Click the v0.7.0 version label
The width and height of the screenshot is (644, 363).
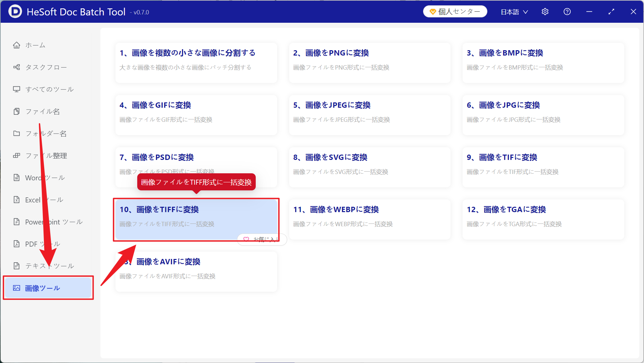(x=141, y=12)
